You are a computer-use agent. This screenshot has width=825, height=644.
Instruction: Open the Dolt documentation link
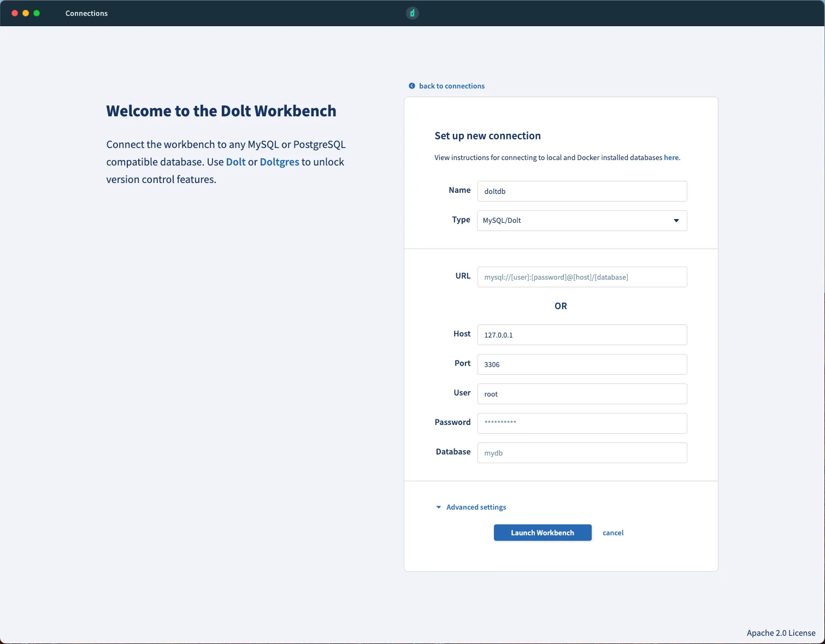[x=235, y=162]
